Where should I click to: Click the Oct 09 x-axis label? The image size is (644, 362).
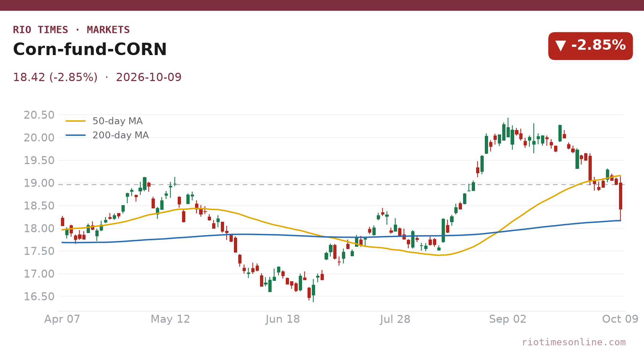[620, 319]
